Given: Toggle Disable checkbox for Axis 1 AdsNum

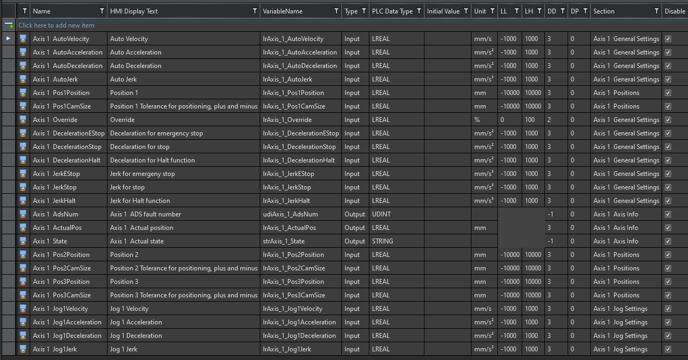Looking at the screenshot, I should coord(668,214).
